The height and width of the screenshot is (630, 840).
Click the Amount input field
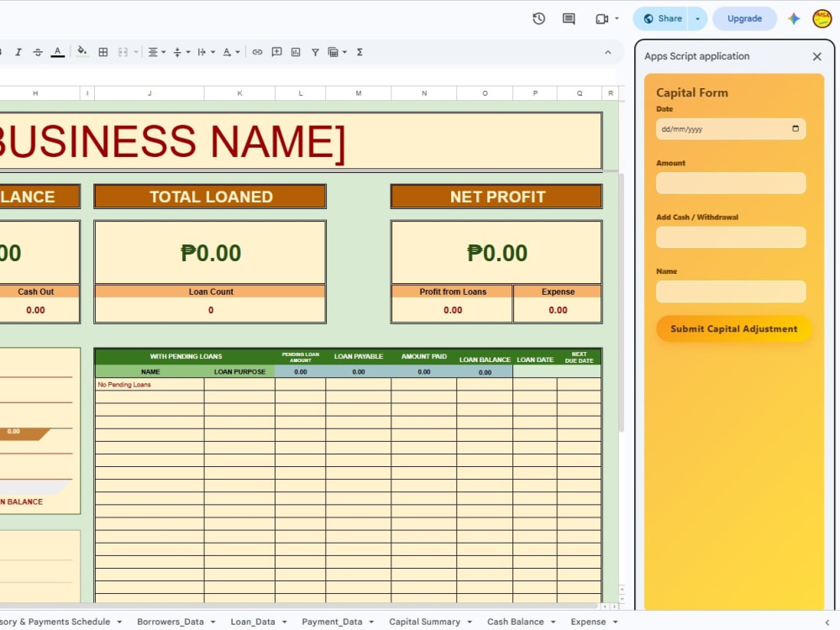point(731,183)
